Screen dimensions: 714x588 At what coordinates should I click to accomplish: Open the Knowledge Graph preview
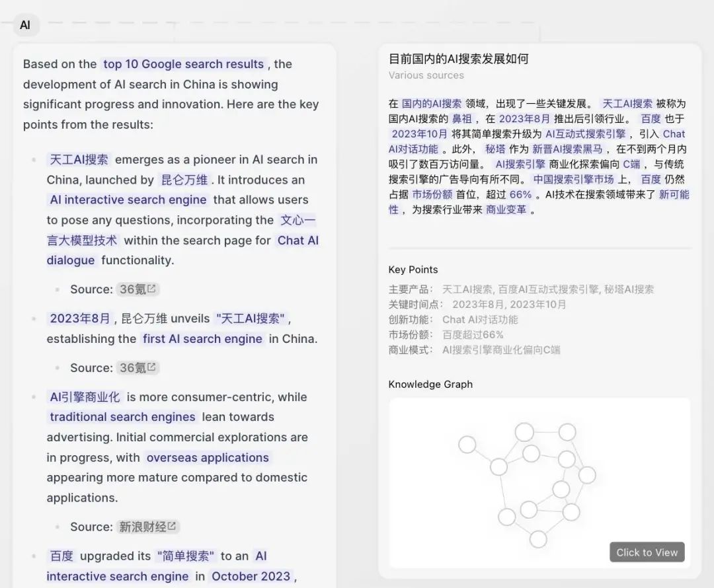(539, 483)
